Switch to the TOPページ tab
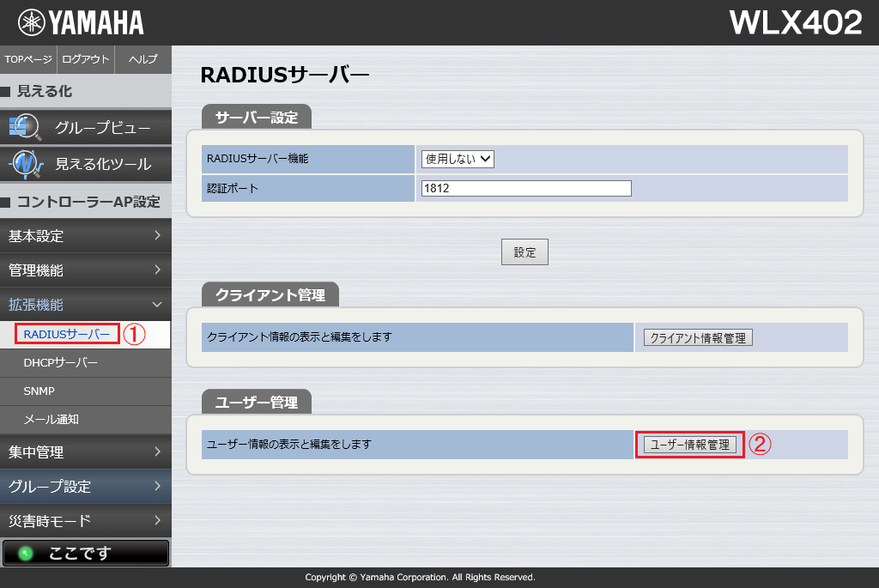The width and height of the screenshot is (879, 588). [x=27, y=60]
